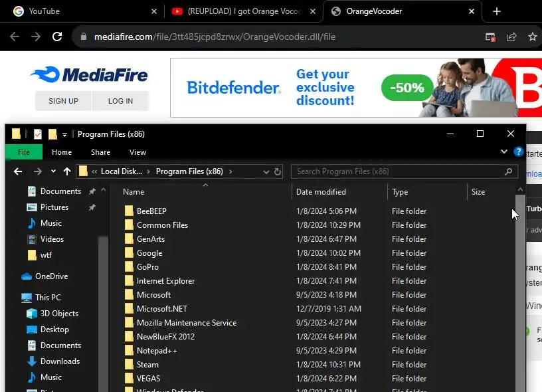Expand the Explorer ribbon chevron
542x392 pixels.
click(x=504, y=151)
